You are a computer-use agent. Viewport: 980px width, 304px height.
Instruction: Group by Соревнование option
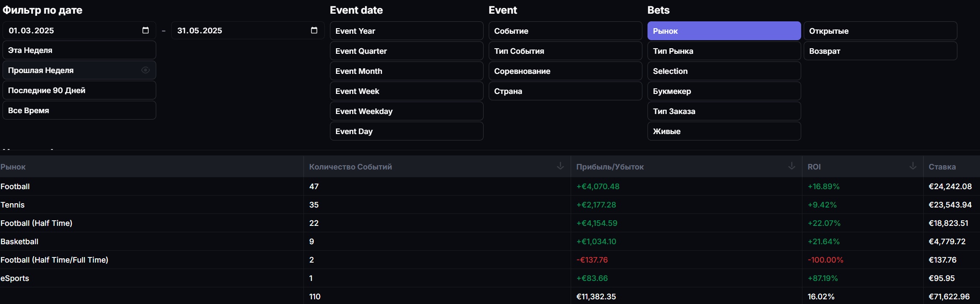click(x=565, y=71)
